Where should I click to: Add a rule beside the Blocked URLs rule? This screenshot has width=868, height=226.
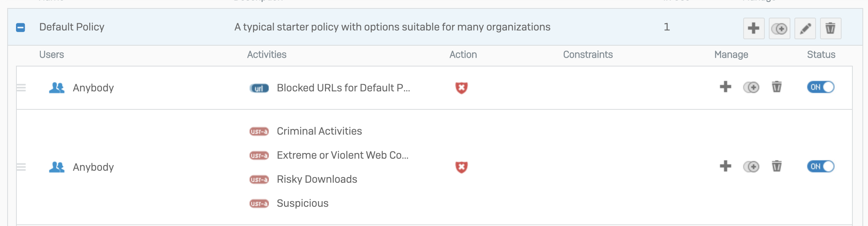click(x=725, y=87)
